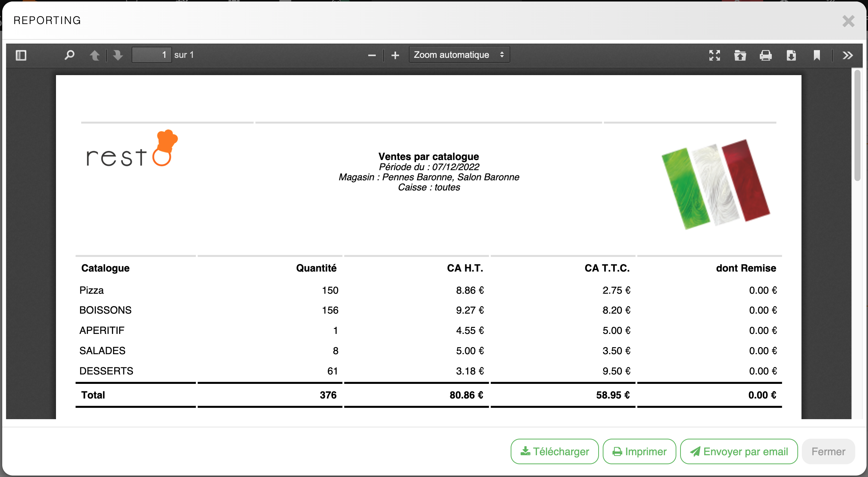Zoom in with the plus button
Image resolution: width=868 pixels, height=477 pixels.
coord(395,55)
